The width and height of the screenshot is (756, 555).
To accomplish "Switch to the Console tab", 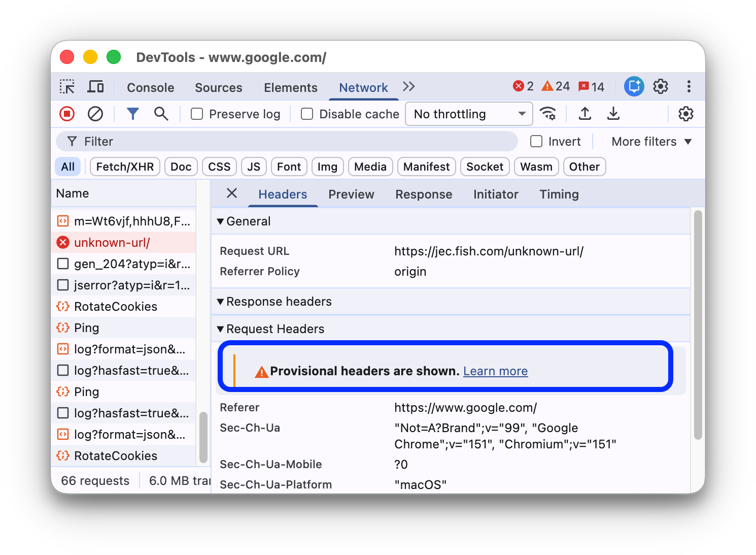I will (x=151, y=87).
